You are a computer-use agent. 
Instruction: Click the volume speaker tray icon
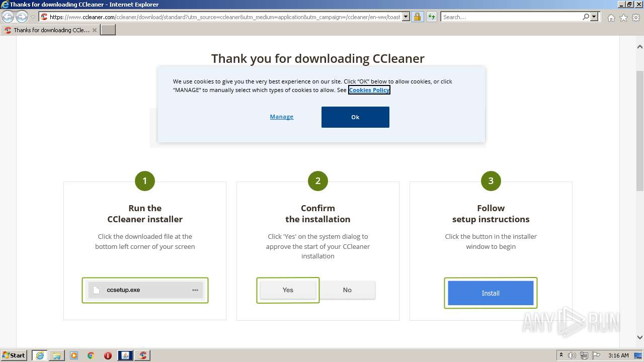pyautogui.click(x=572, y=355)
